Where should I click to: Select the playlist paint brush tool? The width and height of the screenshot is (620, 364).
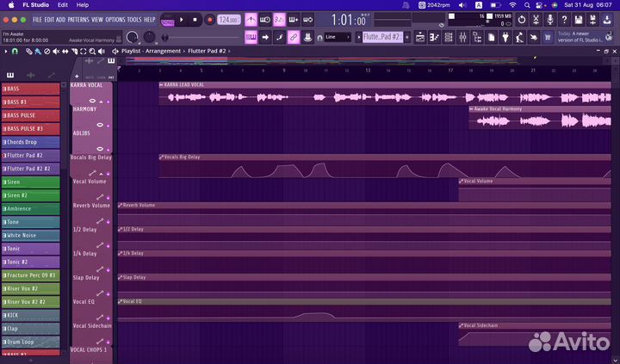(x=38, y=52)
